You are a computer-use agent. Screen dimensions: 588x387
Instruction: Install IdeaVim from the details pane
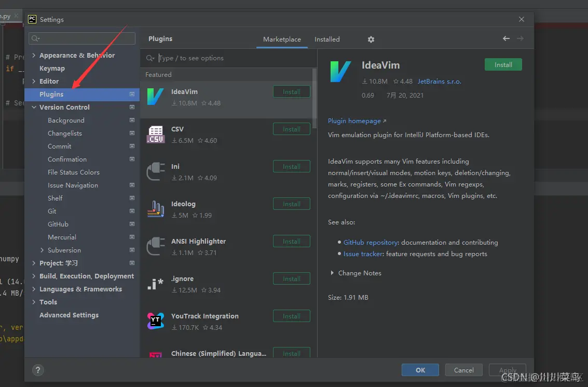click(503, 64)
